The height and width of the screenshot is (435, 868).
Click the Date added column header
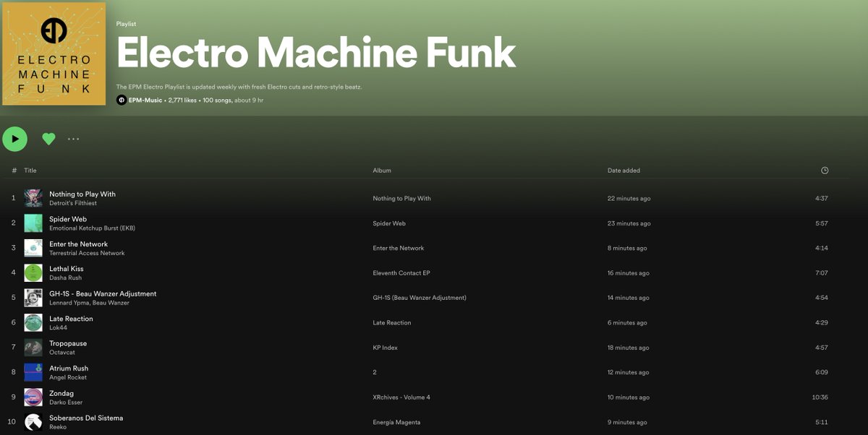click(624, 171)
